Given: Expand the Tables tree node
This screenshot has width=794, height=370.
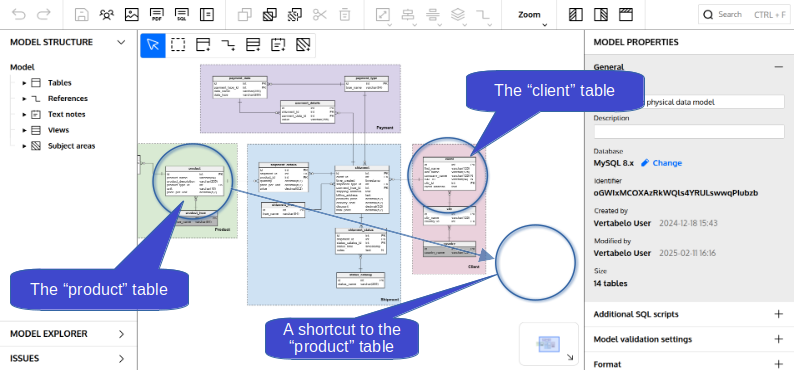Looking at the screenshot, I should click(24, 83).
